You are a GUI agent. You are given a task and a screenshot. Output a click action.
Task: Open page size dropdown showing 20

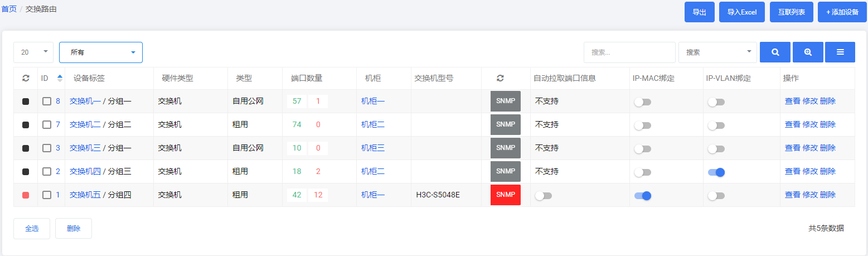(33, 52)
